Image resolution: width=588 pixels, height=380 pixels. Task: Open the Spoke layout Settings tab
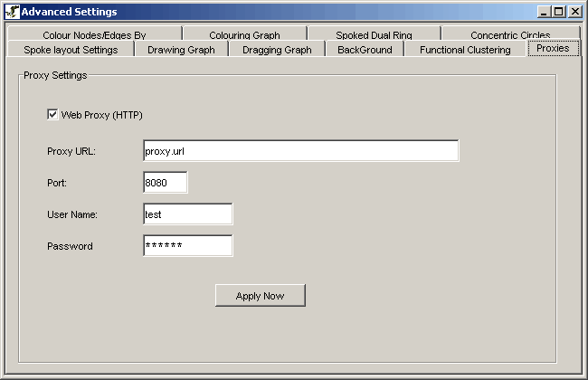click(71, 50)
